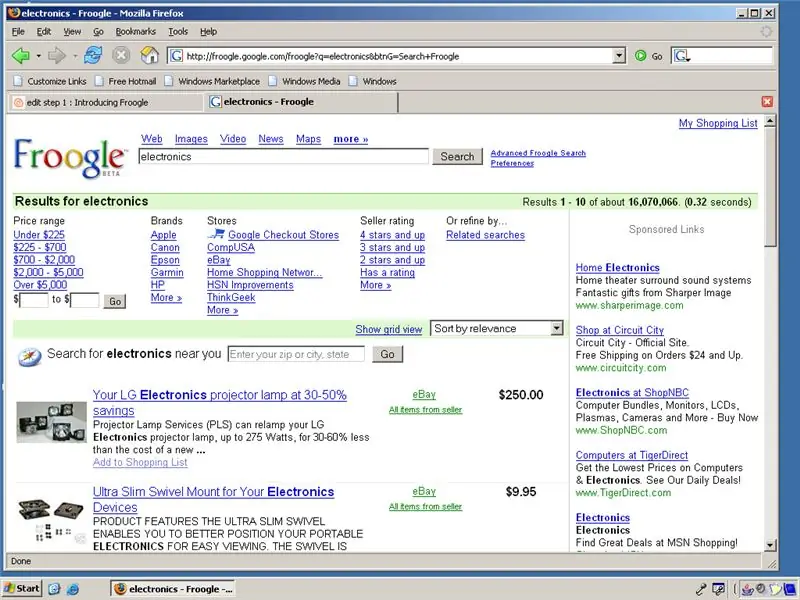800x600 pixels.
Task: Open the Sort by relevance dropdown
Action: [497, 329]
